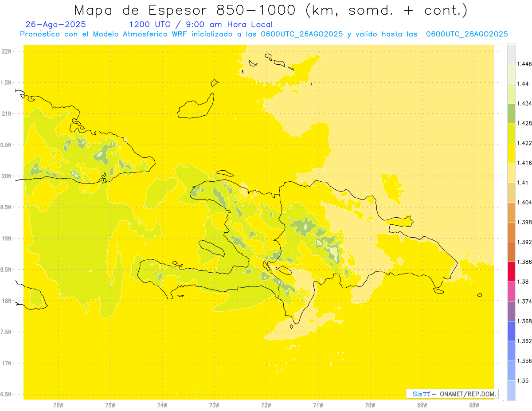The height and width of the screenshot is (411, 532).
Task: Select the '22N' latitude label
Action: click(x=7, y=51)
